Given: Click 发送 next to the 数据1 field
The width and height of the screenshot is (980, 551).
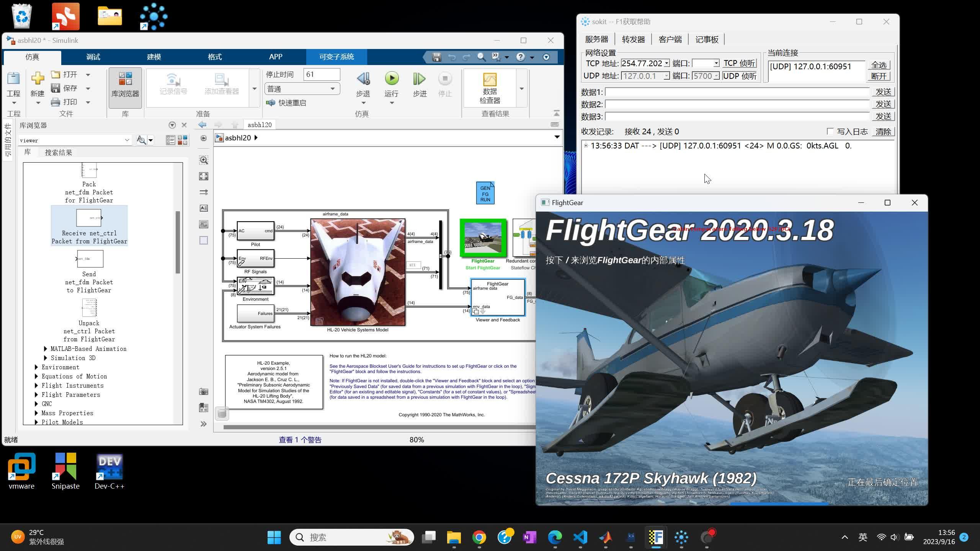Looking at the screenshot, I should [x=883, y=91].
